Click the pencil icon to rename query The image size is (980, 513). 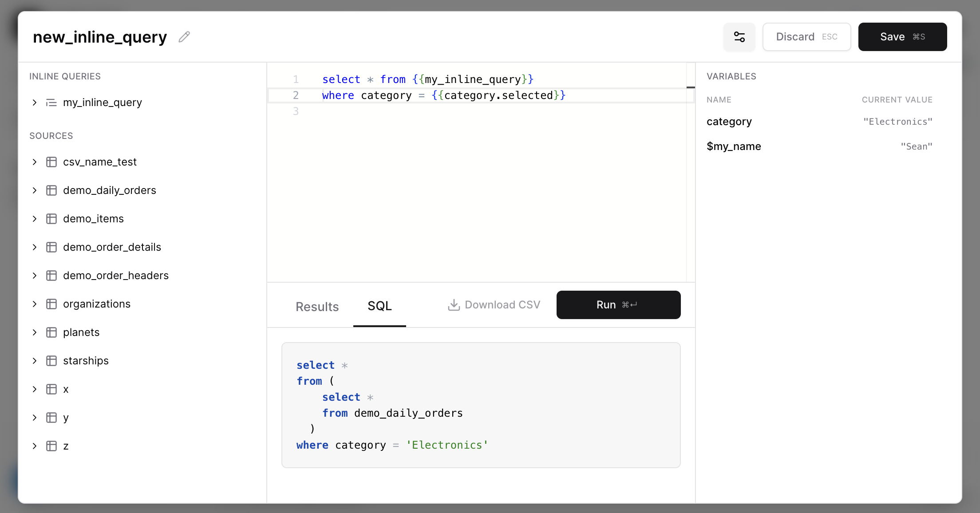(x=184, y=37)
